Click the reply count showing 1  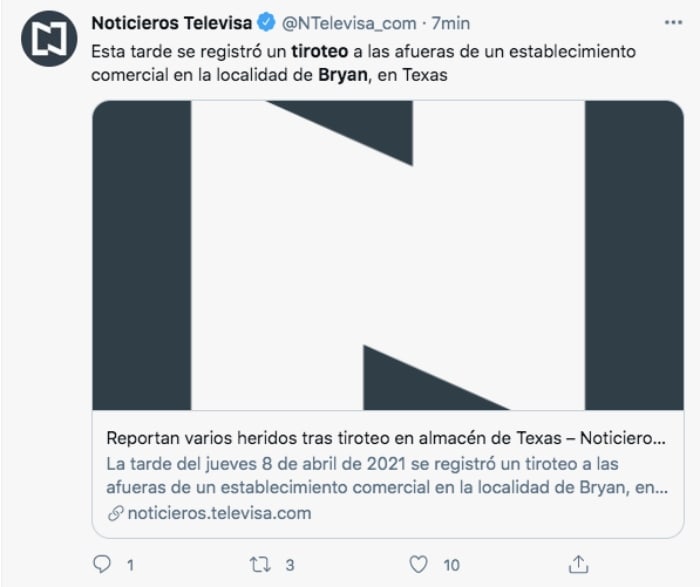130,566
